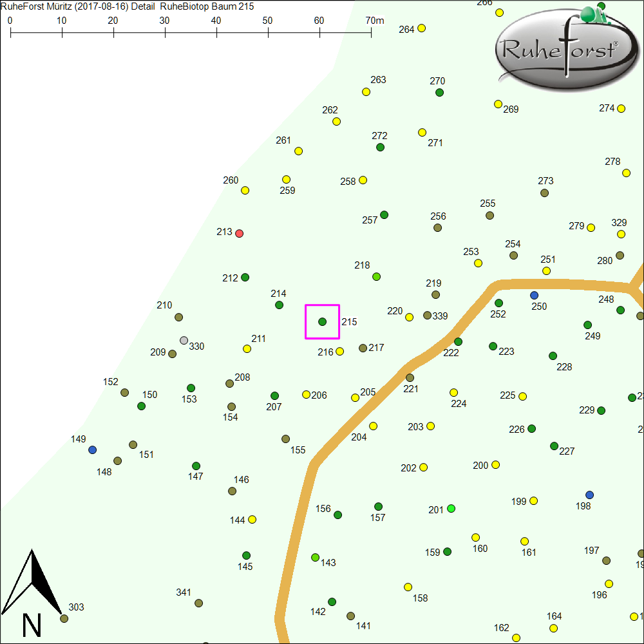This screenshot has width=644, height=644.
Task: Click the highlighted tree marker 215
Action: tap(322, 321)
